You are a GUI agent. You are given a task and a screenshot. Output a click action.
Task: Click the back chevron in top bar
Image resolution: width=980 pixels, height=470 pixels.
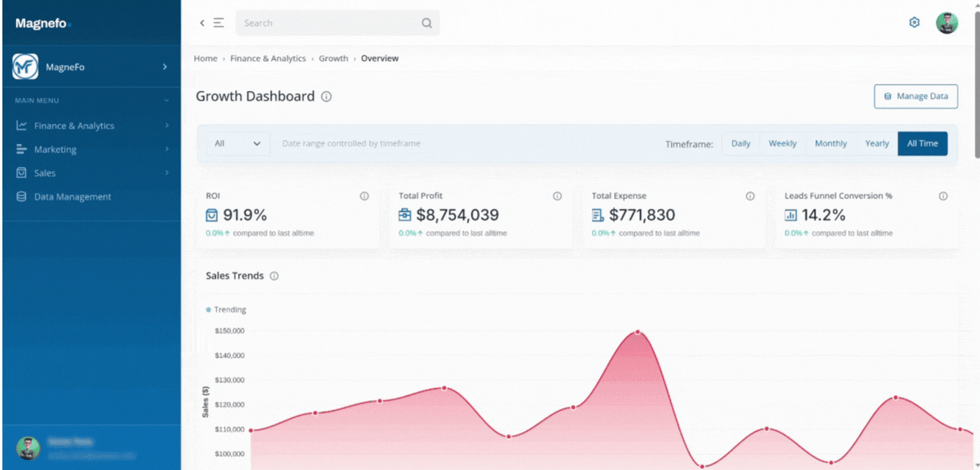pyautogui.click(x=202, y=23)
